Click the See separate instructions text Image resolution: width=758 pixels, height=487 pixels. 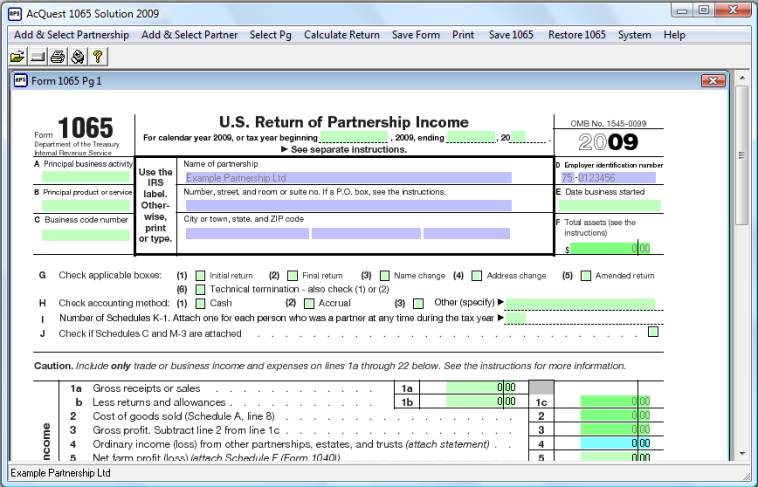pos(344,149)
